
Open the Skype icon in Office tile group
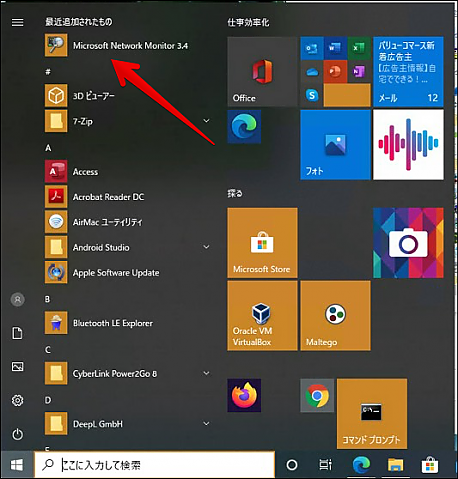(312, 95)
